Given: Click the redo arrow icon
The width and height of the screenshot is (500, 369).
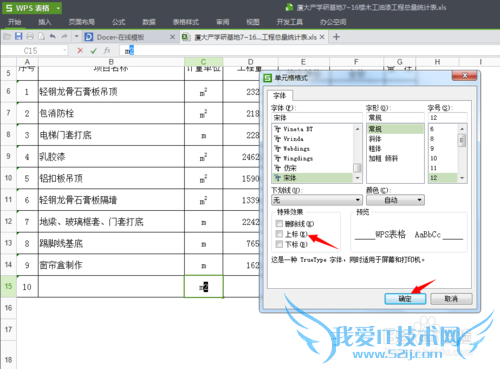Looking at the screenshot, I should click(64, 36).
